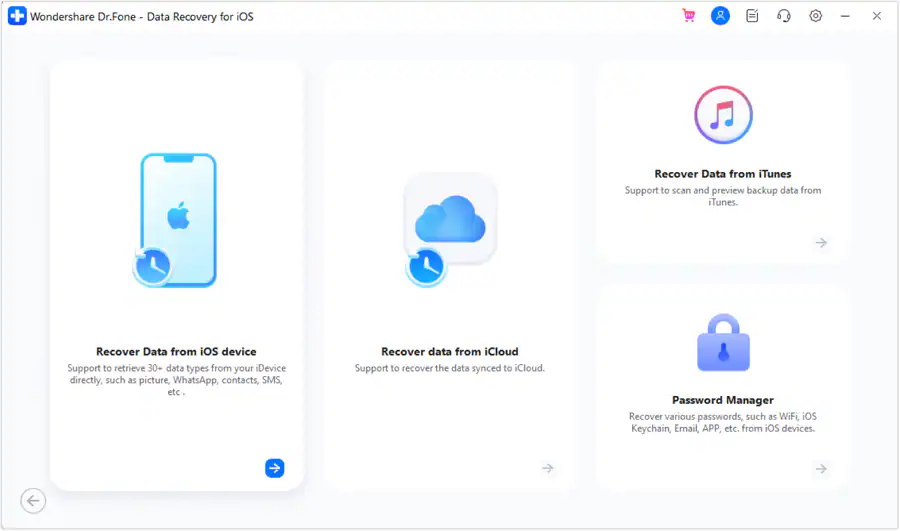Click the Dr.Fone logo in title bar
Viewport: 900px width, 531px height.
17,16
